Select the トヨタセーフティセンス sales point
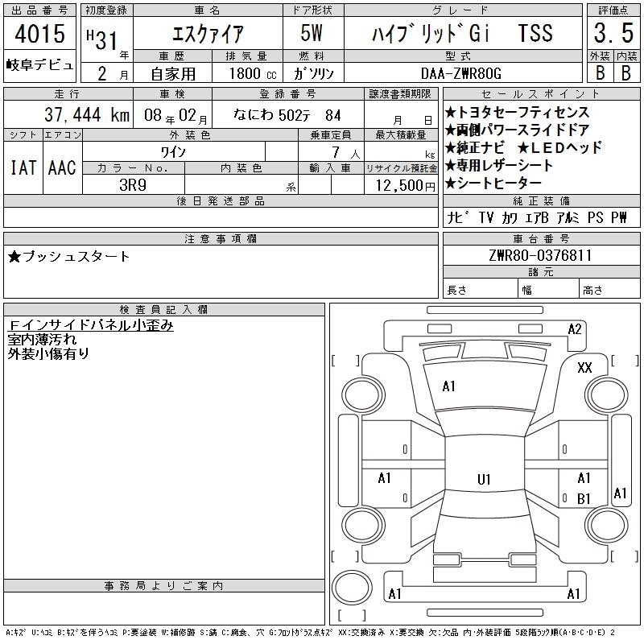The image size is (644, 644). click(x=517, y=113)
